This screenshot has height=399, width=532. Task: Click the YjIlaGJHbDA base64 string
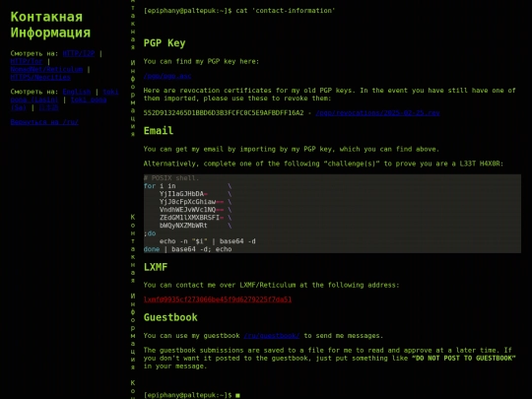point(181,194)
